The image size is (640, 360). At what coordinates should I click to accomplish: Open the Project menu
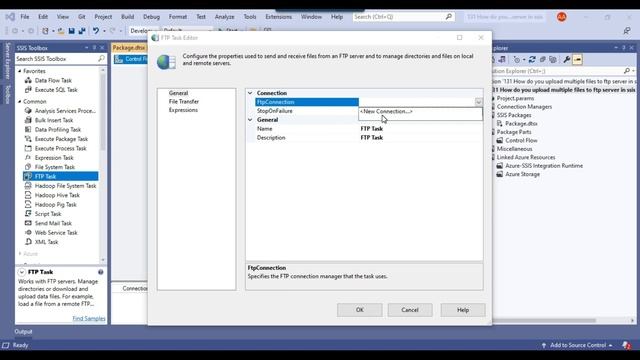(103, 17)
